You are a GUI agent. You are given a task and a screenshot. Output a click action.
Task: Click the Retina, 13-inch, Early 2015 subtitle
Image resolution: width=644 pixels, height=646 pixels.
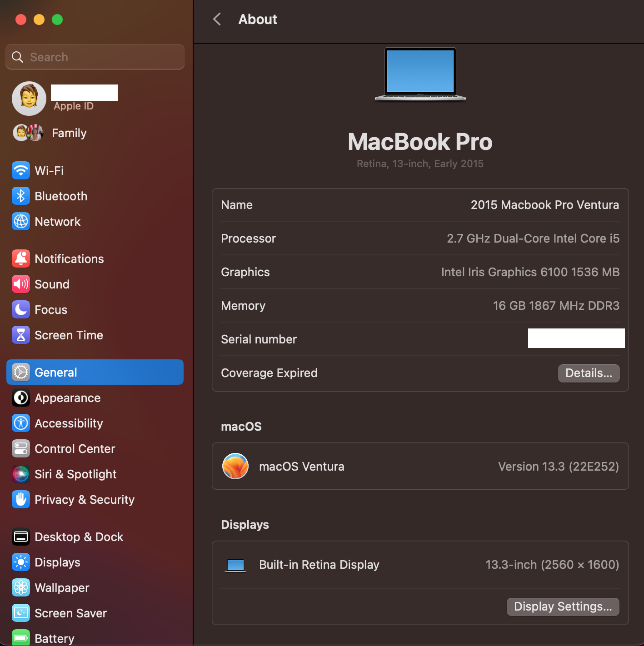pyautogui.click(x=420, y=164)
